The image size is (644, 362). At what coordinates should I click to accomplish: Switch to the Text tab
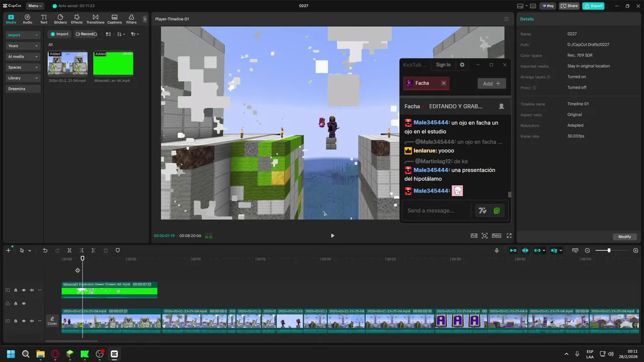tap(44, 19)
